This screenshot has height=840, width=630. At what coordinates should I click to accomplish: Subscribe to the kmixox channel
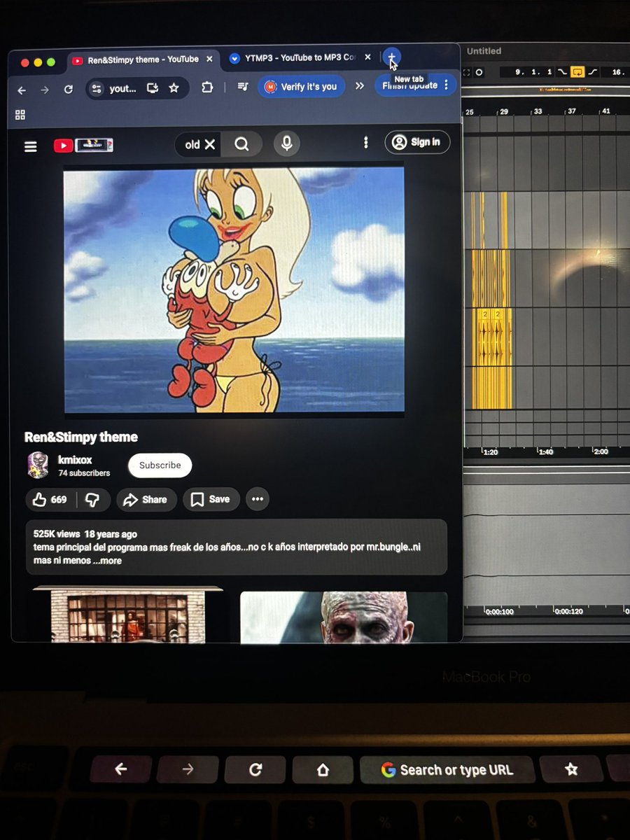pos(160,465)
